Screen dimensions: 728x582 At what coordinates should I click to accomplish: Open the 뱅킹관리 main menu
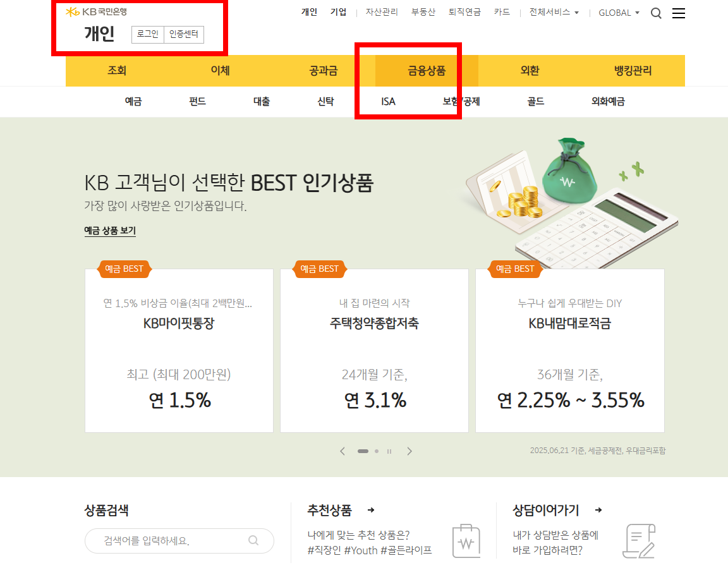pos(633,71)
